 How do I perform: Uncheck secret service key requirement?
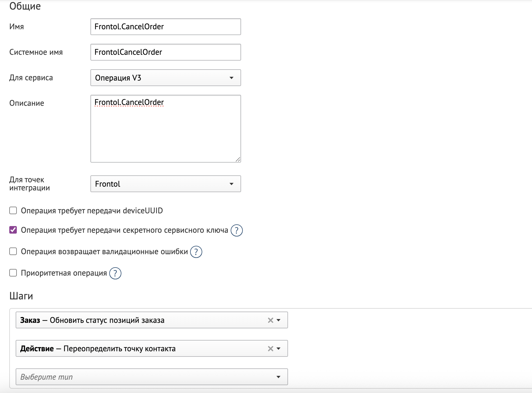[x=13, y=230]
